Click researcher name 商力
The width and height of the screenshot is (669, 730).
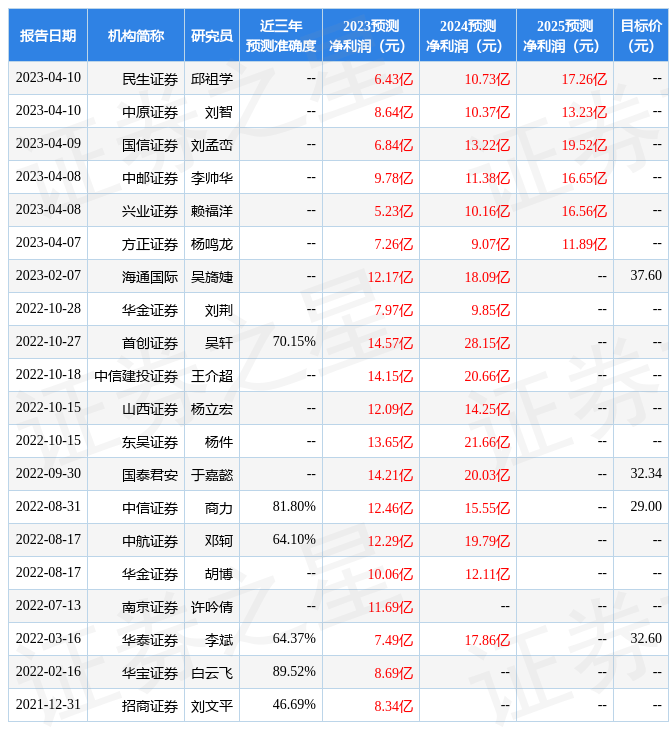pyautogui.click(x=219, y=508)
